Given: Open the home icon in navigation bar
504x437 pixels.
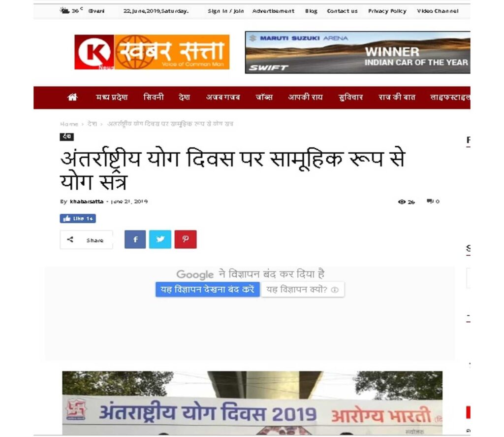Looking at the screenshot, I should click(x=72, y=97).
